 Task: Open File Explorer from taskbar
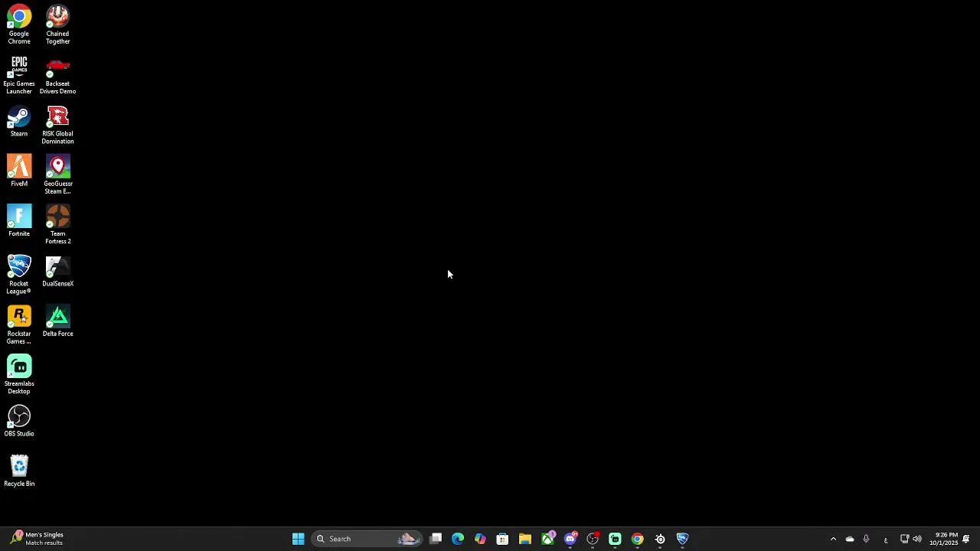coord(525,539)
